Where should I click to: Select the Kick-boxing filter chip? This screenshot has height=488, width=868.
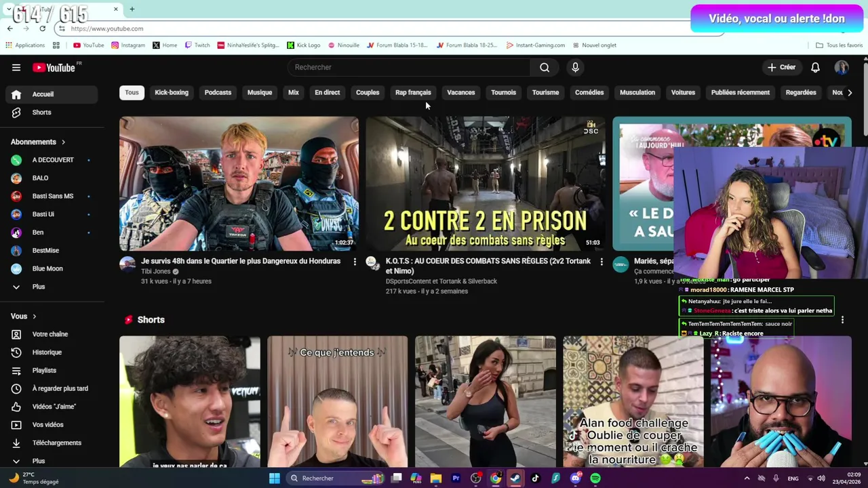coord(172,92)
